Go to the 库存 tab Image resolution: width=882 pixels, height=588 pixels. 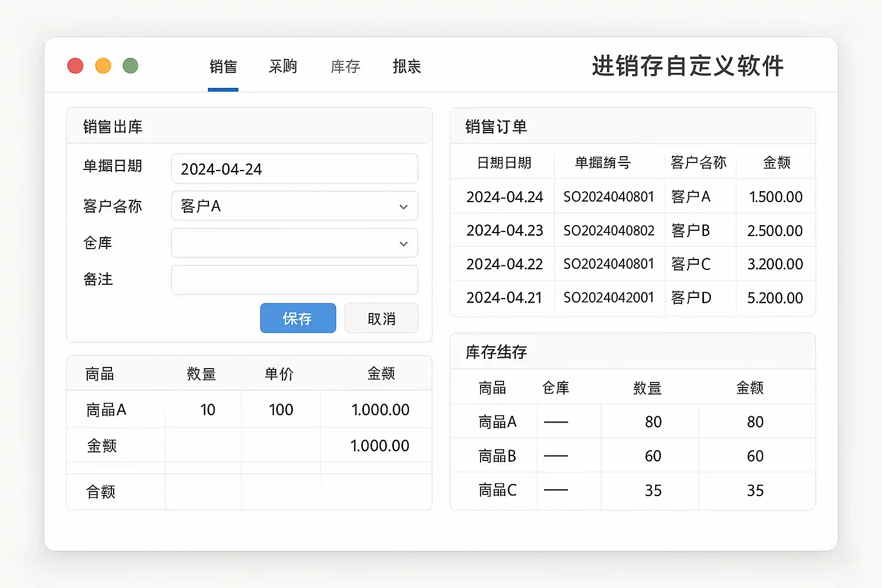coord(345,67)
